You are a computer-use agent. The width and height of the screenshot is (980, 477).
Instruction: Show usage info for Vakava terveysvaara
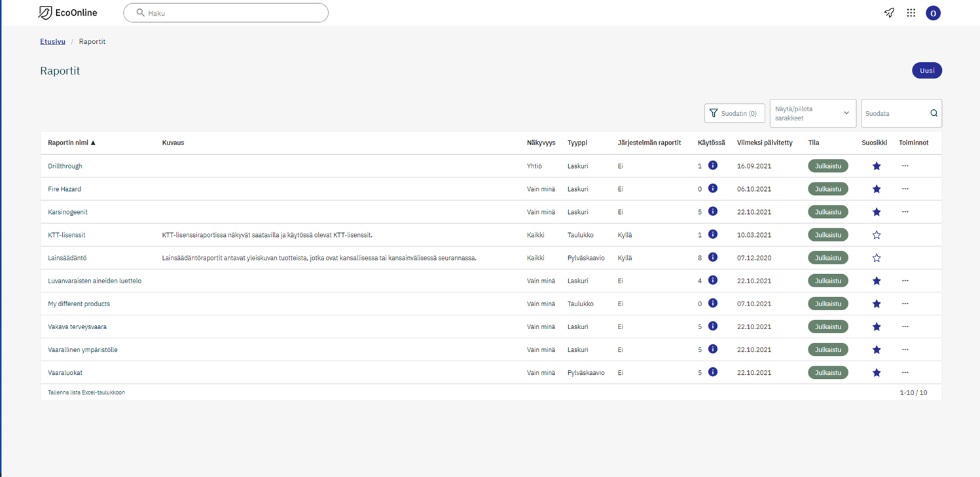713,326
